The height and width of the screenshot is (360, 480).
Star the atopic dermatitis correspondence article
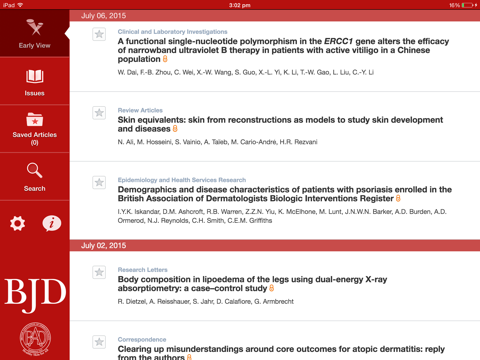coord(99,342)
